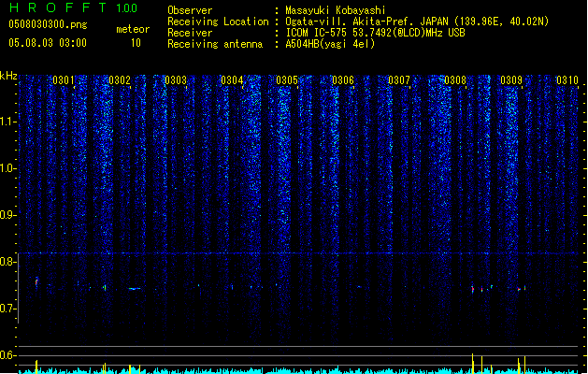Image resolution: width=588 pixels, height=374 pixels.
Task: Click the kHz axis unit label
Action: (8, 76)
